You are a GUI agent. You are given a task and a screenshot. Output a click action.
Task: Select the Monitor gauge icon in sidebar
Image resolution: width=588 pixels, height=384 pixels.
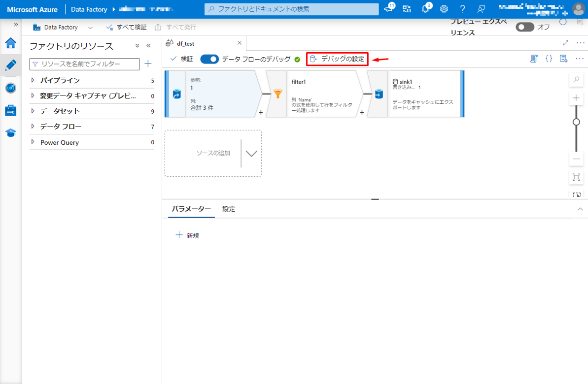10,88
